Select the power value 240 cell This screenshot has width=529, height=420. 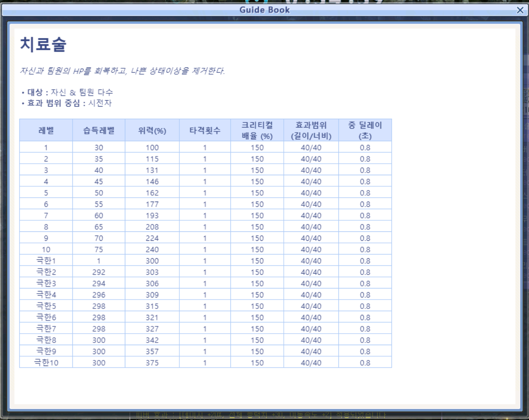click(152, 249)
